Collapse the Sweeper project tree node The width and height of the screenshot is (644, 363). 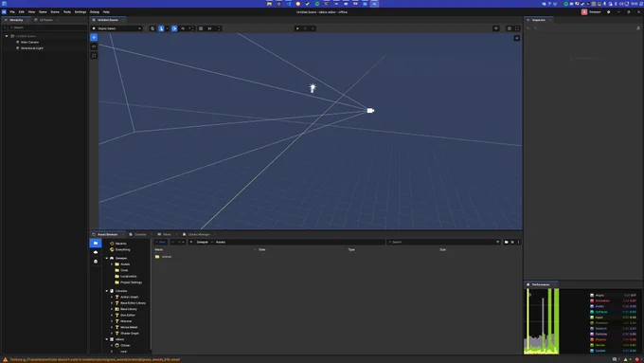pos(107,258)
